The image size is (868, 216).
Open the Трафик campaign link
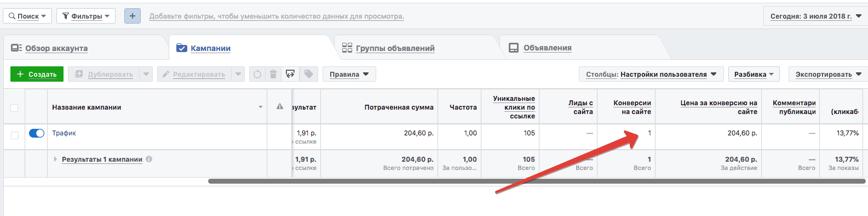[64, 133]
